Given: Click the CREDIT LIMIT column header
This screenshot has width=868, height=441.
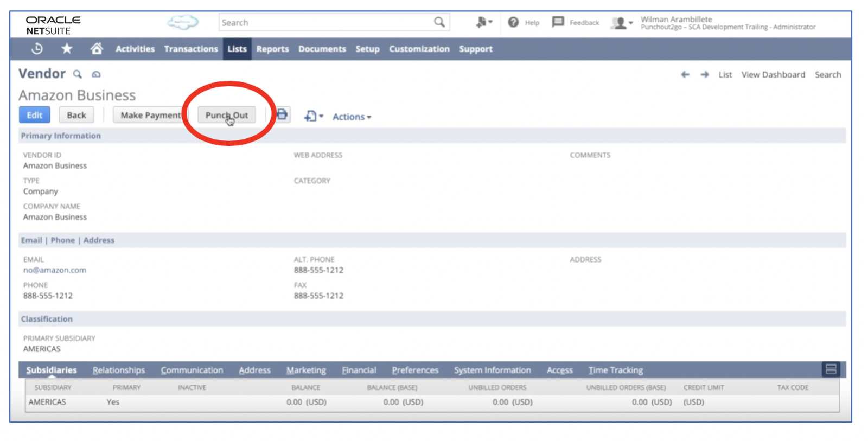Looking at the screenshot, I should [704, 387].
